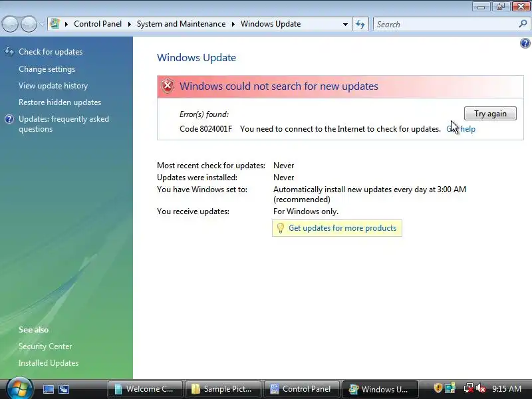
Task: Click the Windows Update tray icon
Action: (450, 388)
